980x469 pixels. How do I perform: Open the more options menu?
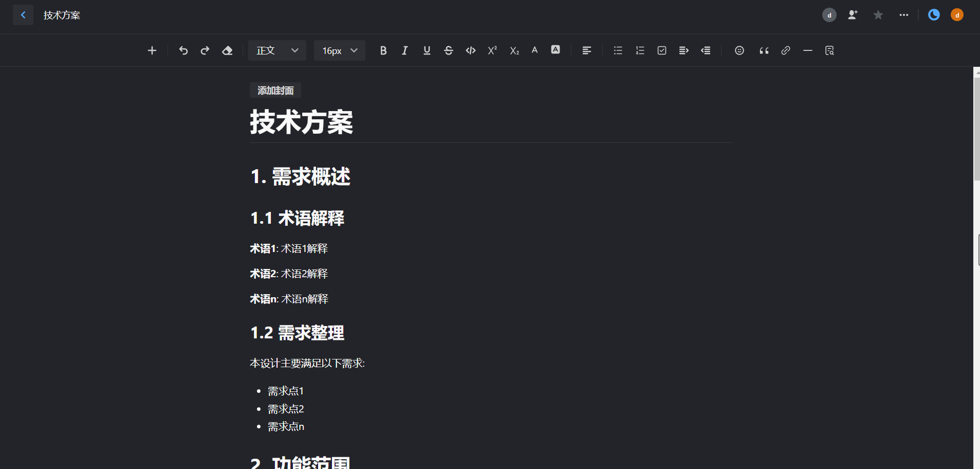click(x=904, y=15)
